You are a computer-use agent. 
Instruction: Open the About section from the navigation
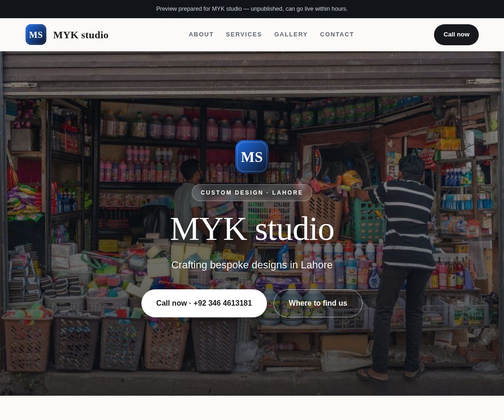click(201, 35)
